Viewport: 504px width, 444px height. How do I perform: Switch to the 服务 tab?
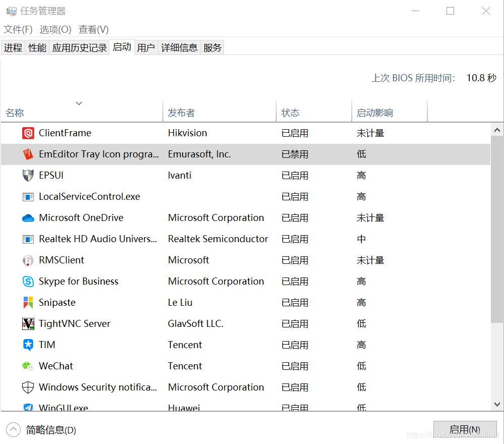click(212, 47)
